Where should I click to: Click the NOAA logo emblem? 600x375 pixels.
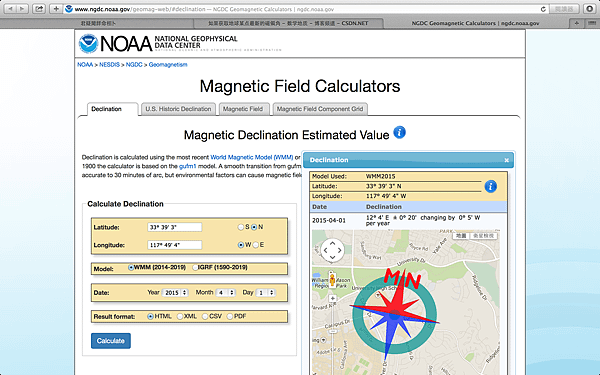[88, 43]
